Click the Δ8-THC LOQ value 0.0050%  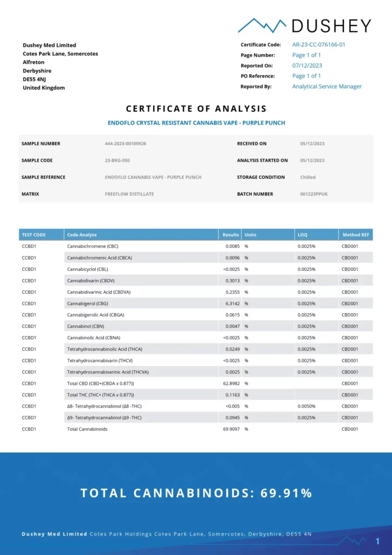pyautogui.click(x=306, y=406)
